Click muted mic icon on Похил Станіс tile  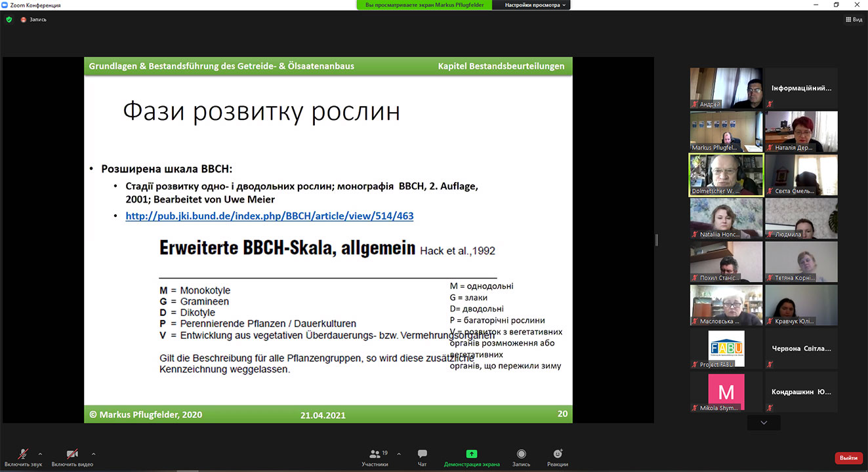[695, 278]
